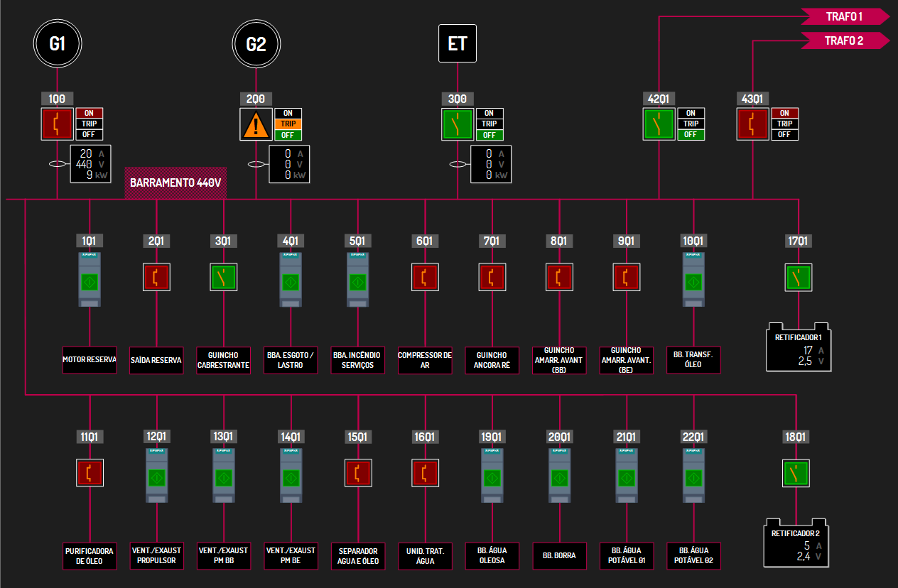Click the G1 measurement readout panel

pyautogui.click(x=90, y=164)
